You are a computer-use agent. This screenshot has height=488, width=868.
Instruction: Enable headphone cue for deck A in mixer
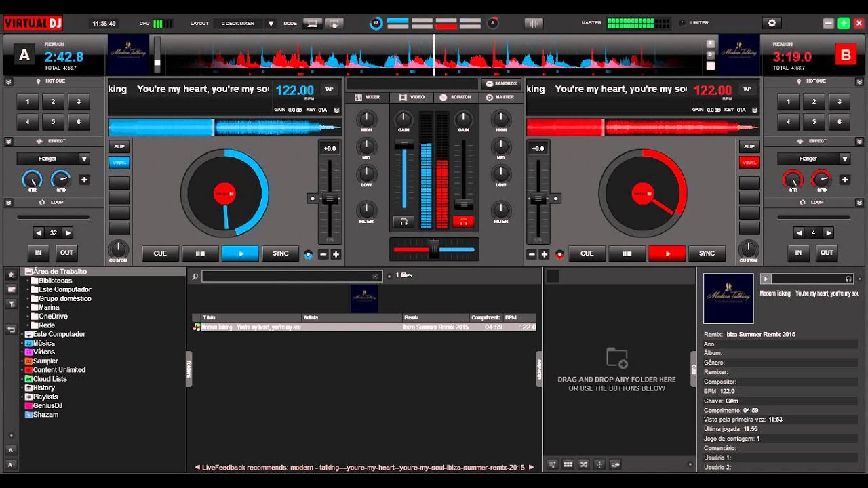(x=403, y=222)
